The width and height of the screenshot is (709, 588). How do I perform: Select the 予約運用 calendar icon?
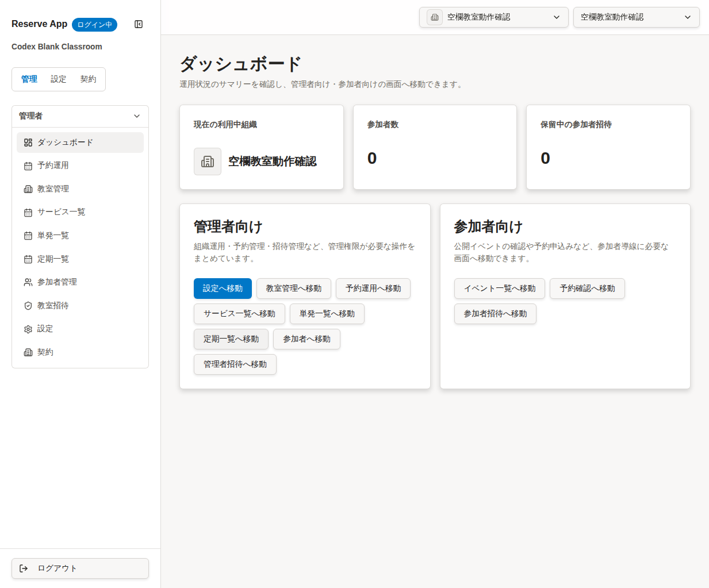pos(28,165)
